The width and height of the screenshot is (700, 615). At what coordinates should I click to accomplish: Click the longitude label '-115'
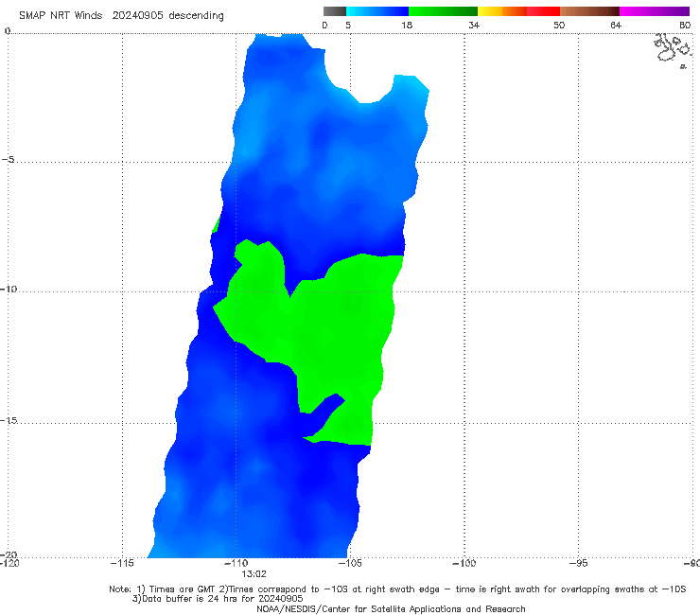(x=122, y=563)
